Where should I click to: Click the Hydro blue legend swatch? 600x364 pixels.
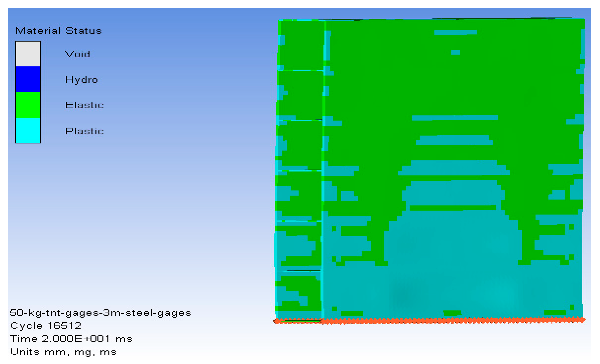pyautogui.click(x=28, y=79)
